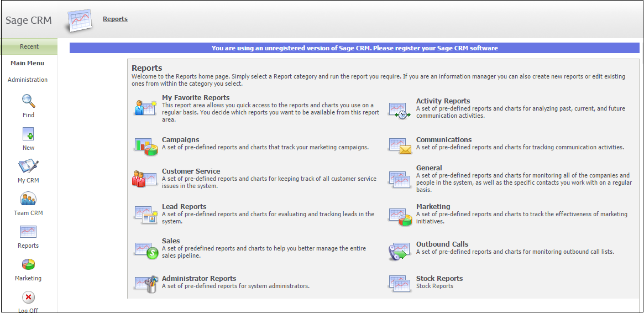Click the Reports breadcrumb link in header
Viewport: 644px width, 313px height.
(x=115, y=19)
